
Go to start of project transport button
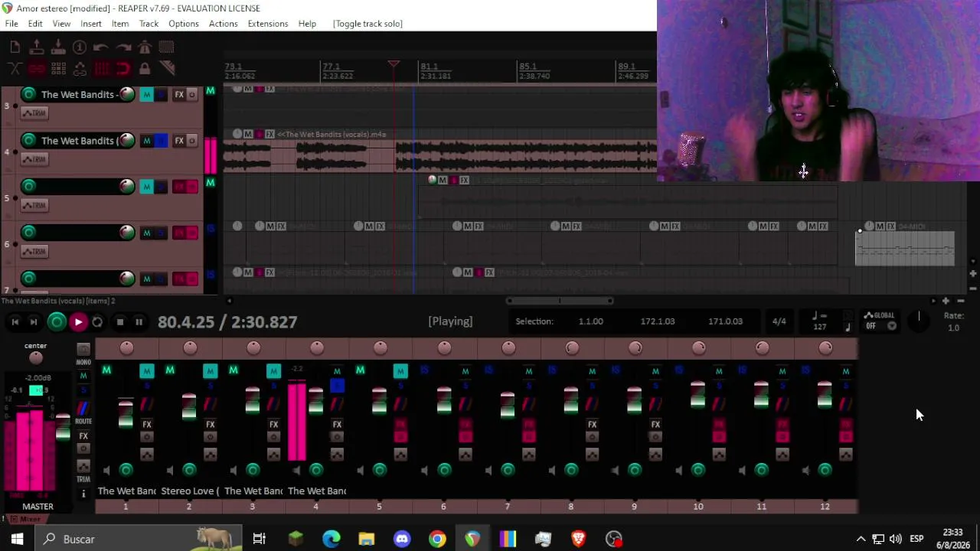tap(15, 322)
